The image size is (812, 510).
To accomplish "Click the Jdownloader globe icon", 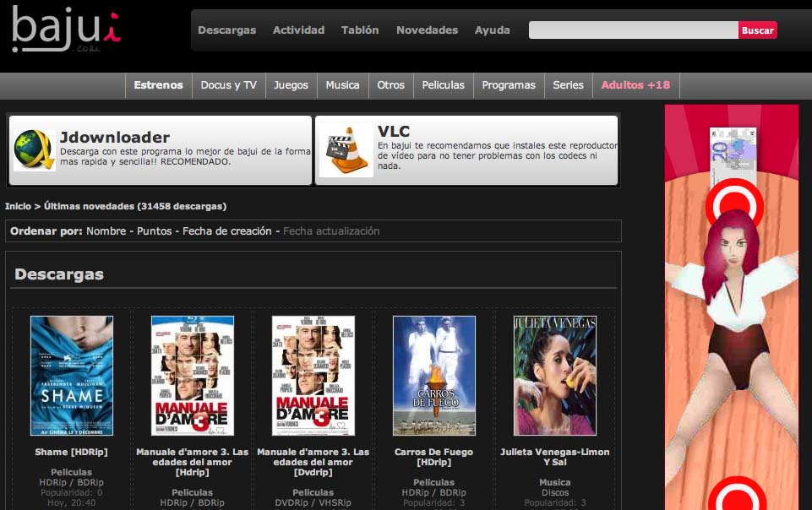I will coord(34,150).
